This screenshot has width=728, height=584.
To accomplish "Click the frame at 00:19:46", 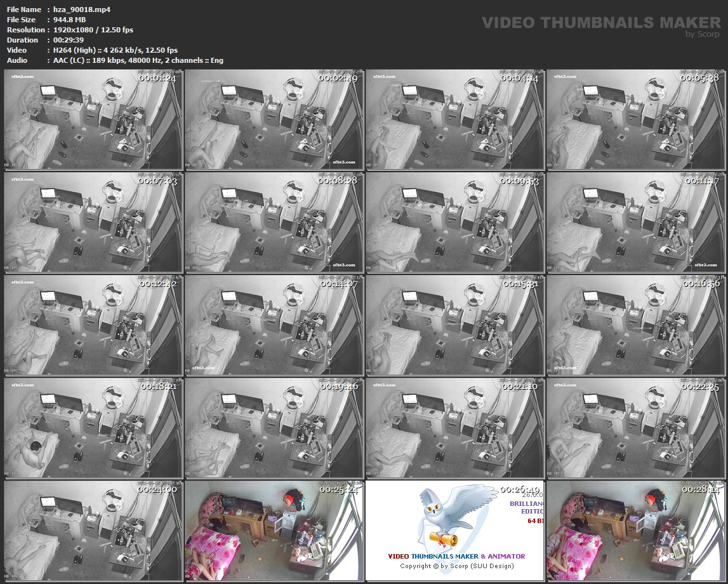I will pos(274,428).
